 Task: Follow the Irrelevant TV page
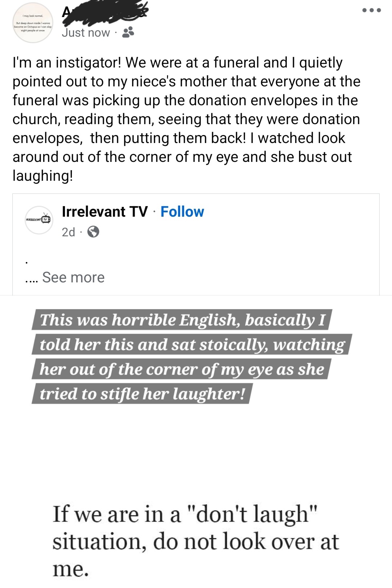(182, 212)
